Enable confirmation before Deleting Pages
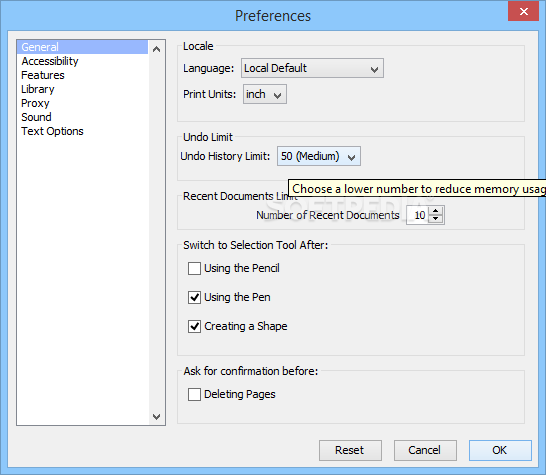546x475 pixels. coord(194,395)
